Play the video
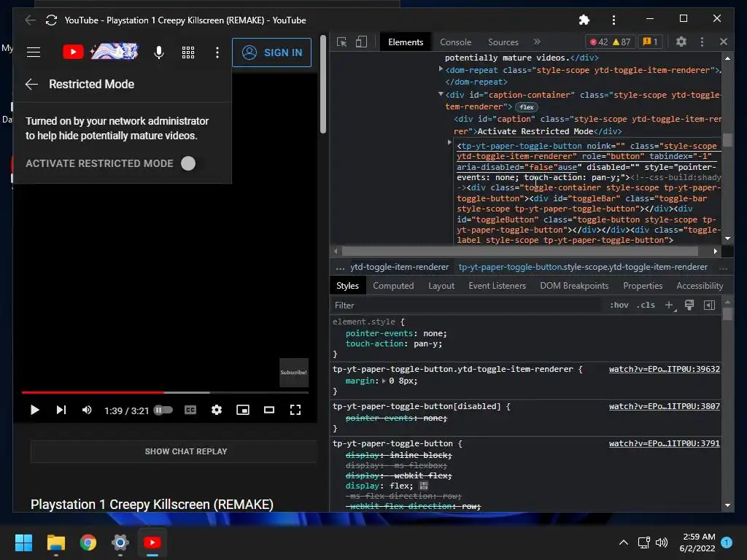747x560 pixels. [34, 410]
